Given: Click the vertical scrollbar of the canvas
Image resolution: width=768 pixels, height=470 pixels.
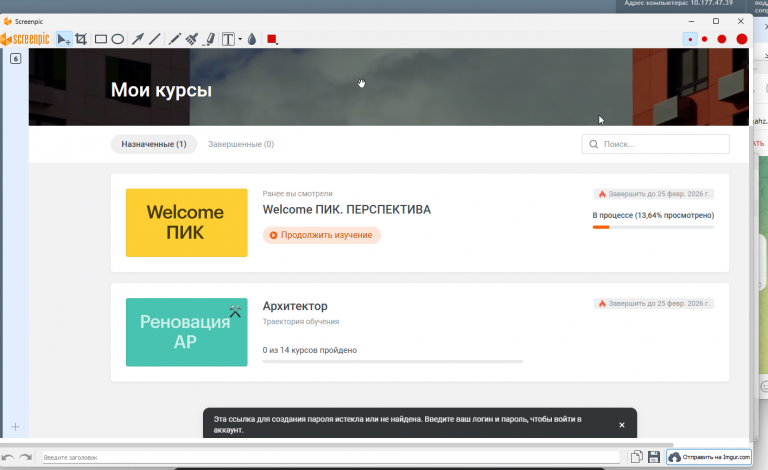Looking at the screenshot, I should [x=752, y=283].
